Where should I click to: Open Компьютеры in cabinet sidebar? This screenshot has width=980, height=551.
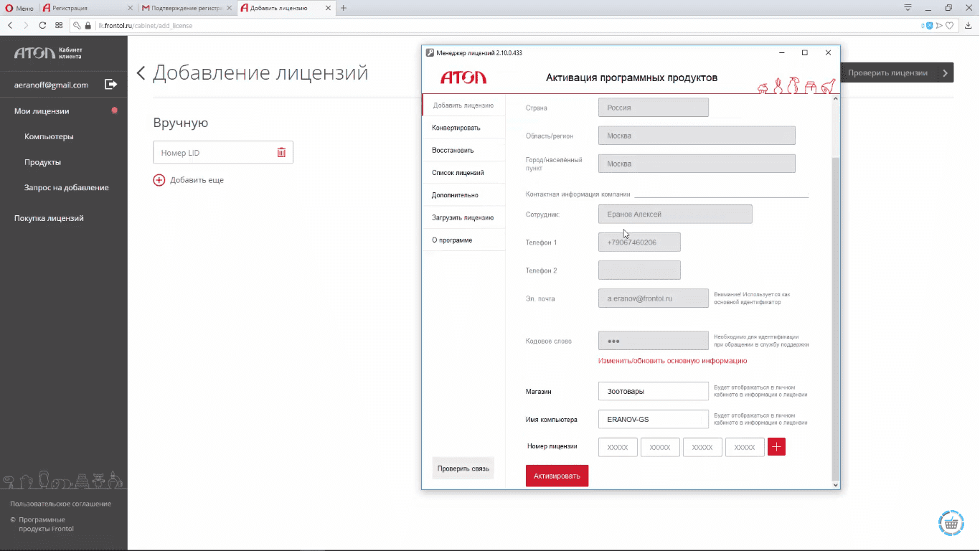point(49,136)
